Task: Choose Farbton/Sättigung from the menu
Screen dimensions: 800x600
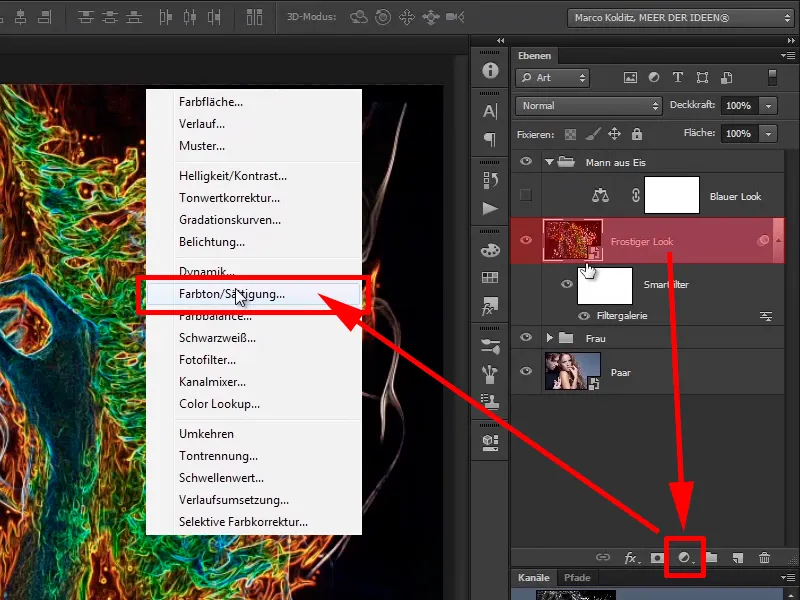Action: pos(254,294)
